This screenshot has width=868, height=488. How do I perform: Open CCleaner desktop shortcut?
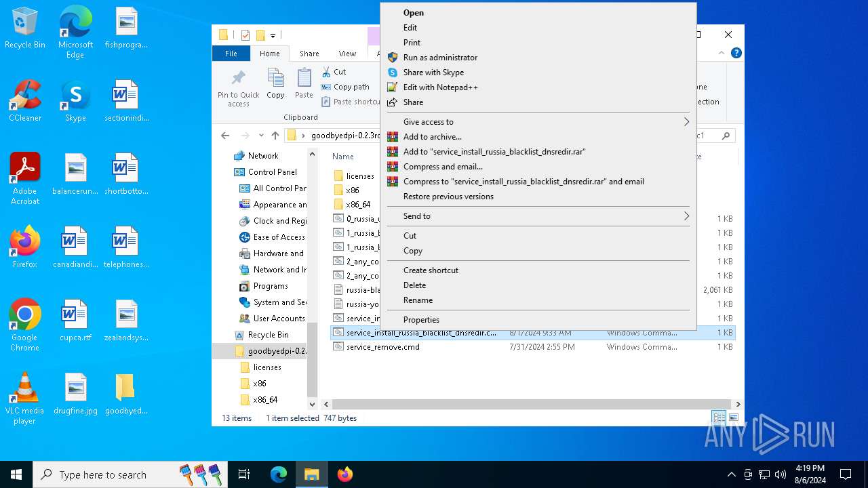coord(25,101)
